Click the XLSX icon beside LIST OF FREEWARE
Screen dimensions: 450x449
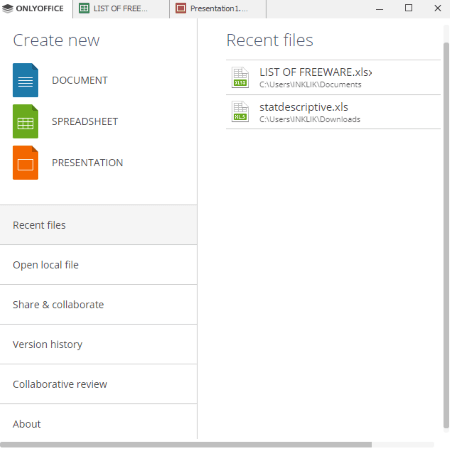pos(240,77)
